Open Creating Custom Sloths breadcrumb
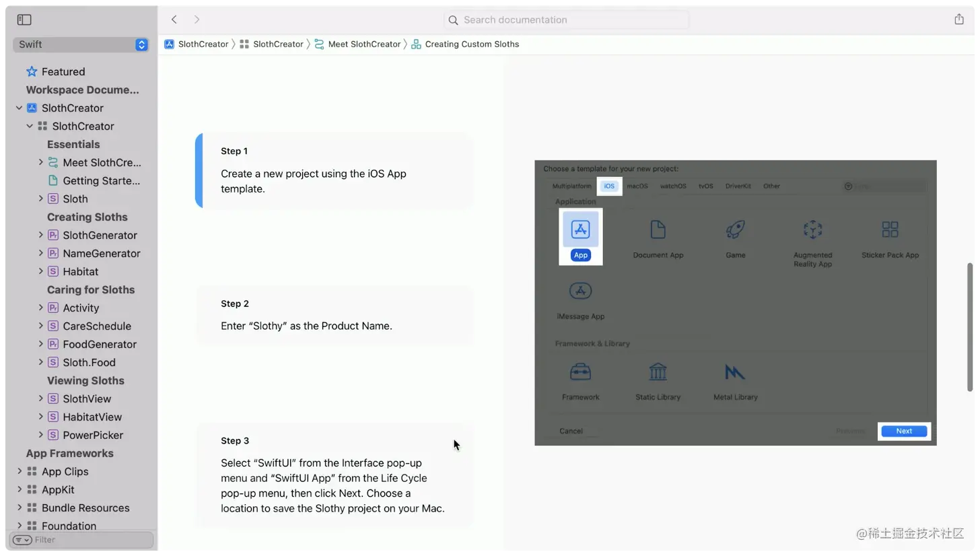Viewport: 980px width, 556px height. (465, 44)
